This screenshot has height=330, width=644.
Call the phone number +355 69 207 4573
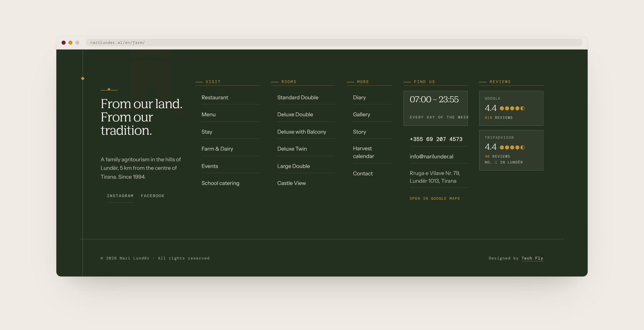[436, 139]
